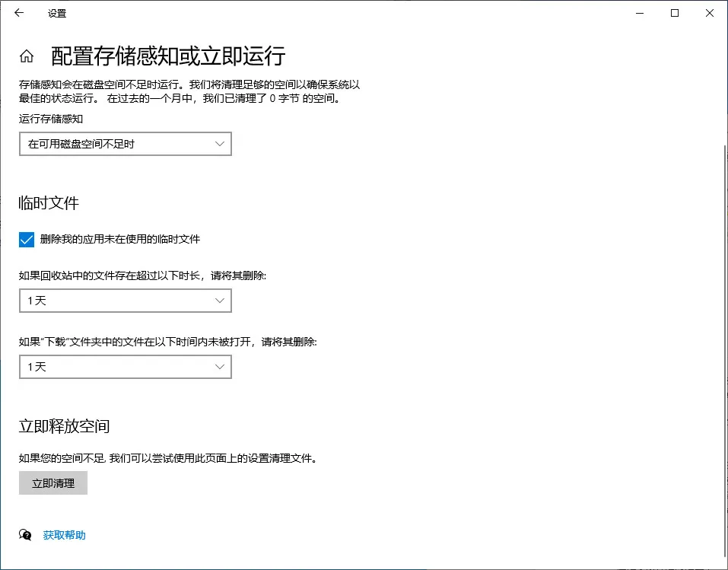728x570 pixels.
Task: Open the 运行存储感知 dropdown arrow
Action: click(x=221, y=143)
